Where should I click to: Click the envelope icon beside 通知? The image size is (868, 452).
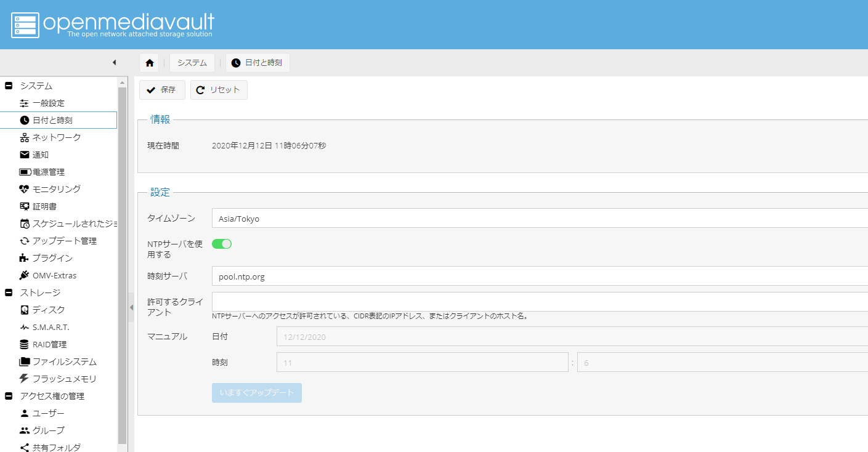click(x=25, y=155)
